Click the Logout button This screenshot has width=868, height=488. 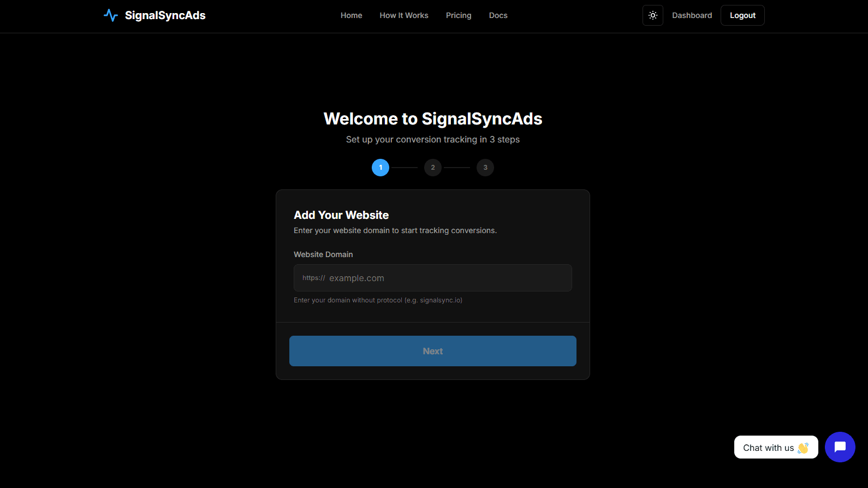coord(742,15)
